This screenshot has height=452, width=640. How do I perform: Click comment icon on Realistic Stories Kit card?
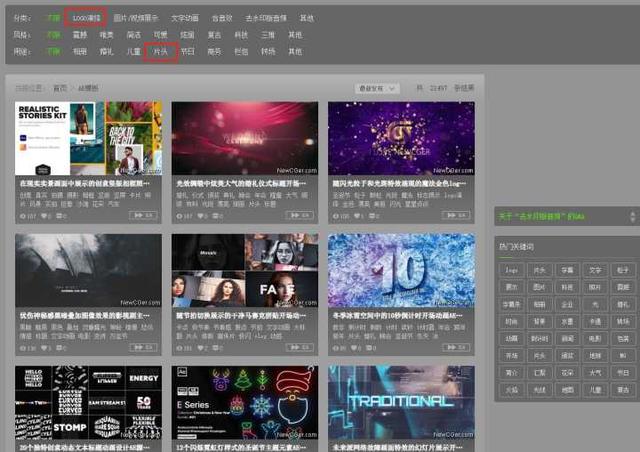(59, 216)
